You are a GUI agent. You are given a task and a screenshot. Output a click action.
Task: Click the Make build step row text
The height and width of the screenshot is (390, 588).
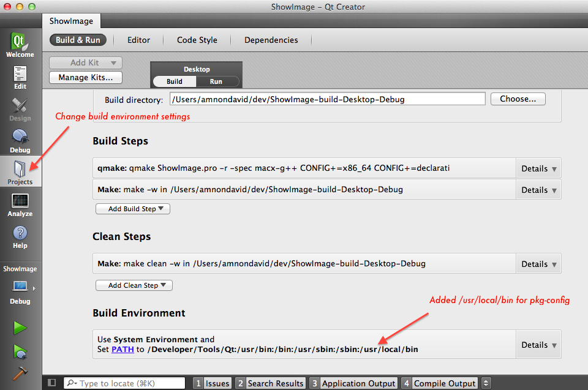click(250, 189)
